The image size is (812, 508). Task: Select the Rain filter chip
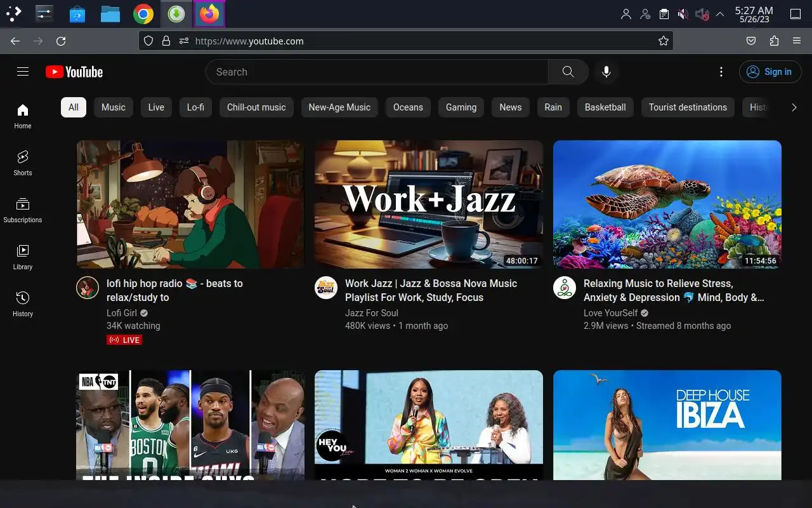553,107
